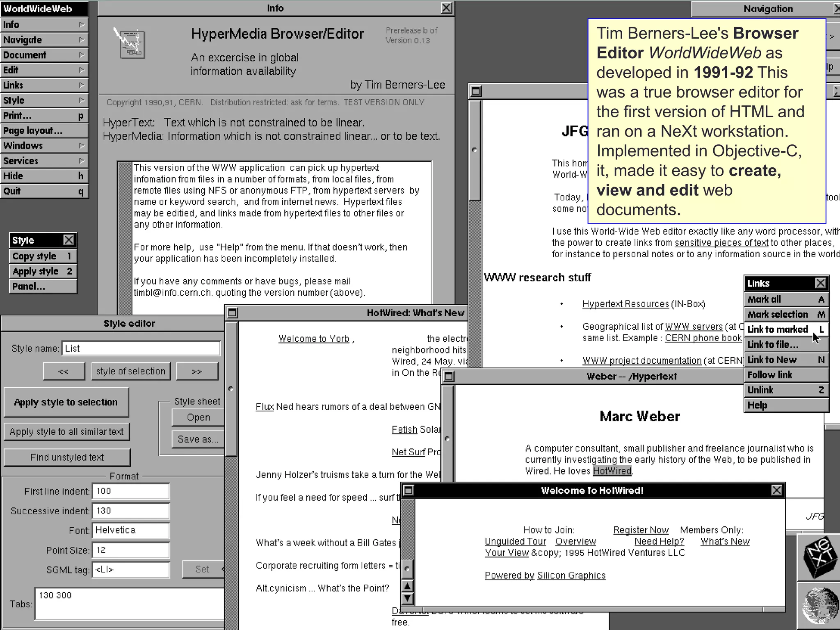Select Quit in the main menu
840x630 pixels.
click(44, 191)
